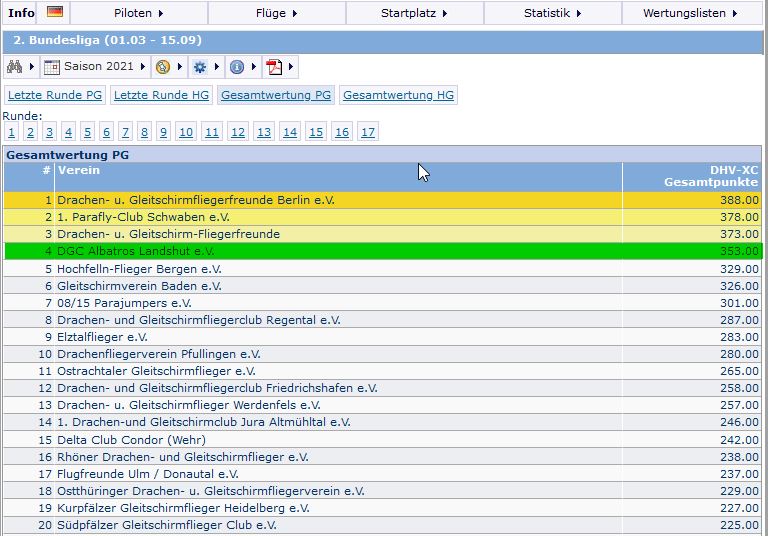Open the calendar icon beside Saison 2021
Screen dimensions: 768x536
click(51, 67)
